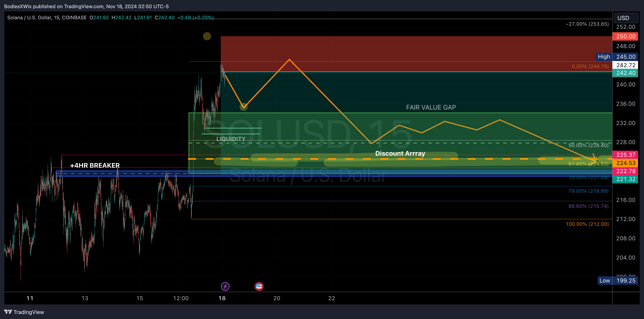This screenshot has width=644, height=319.
Task: Click the TradingView logo at bottom left
Action: click(24, 312)
